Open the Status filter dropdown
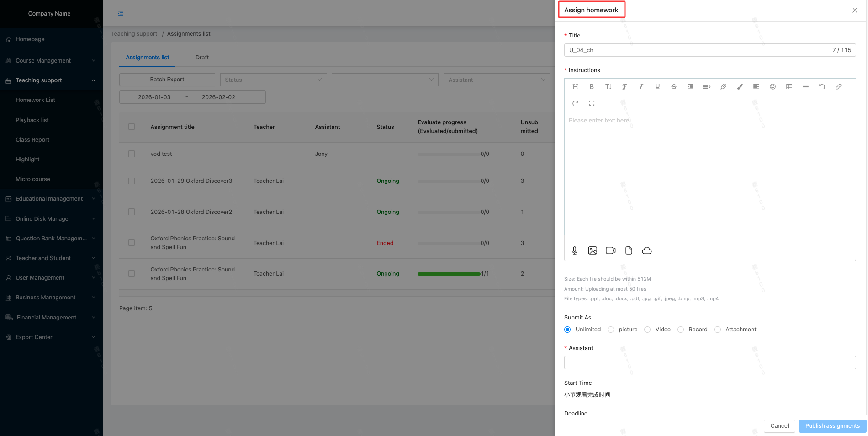 tap(273, 80)
